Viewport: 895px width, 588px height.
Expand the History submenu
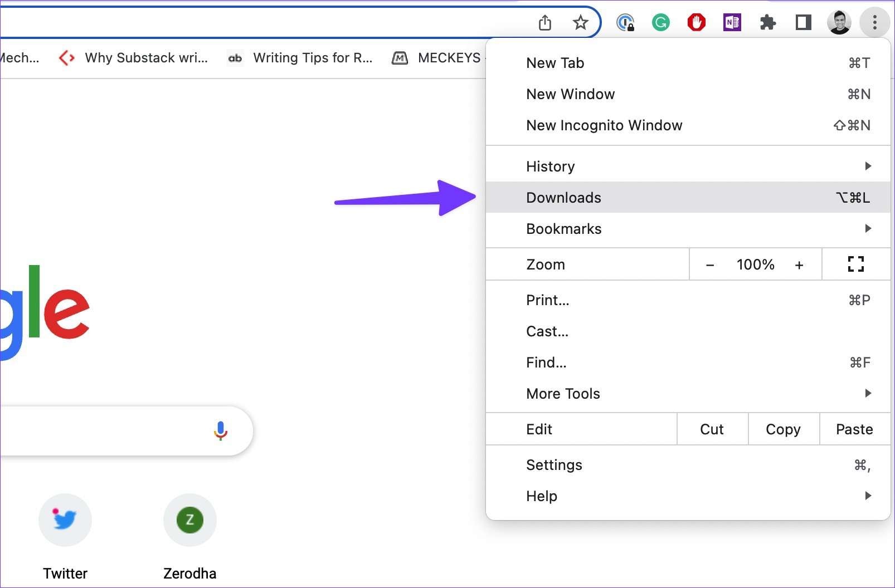[x=688, y=166]
